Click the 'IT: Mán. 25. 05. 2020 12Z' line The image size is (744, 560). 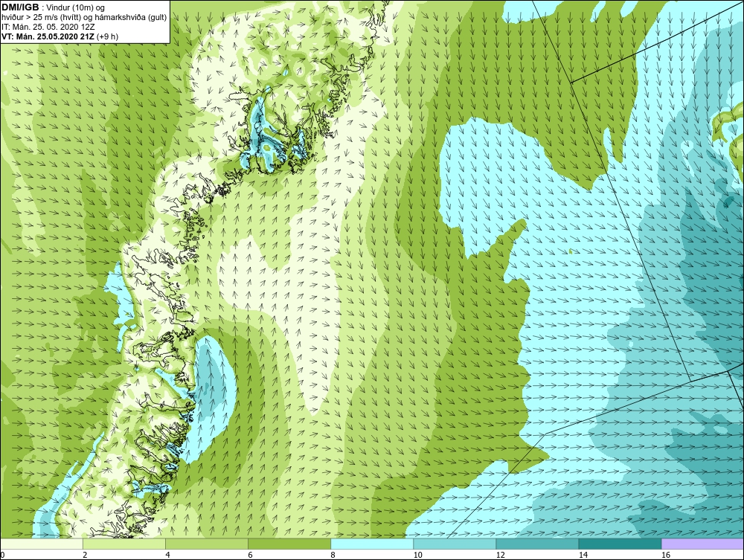48,27
